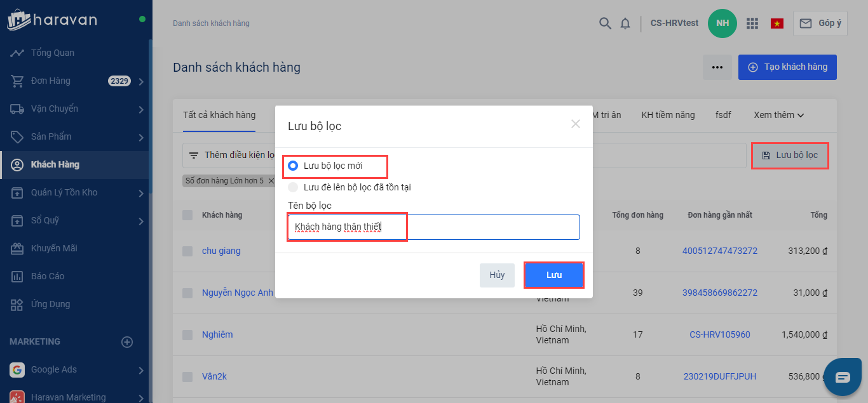Switch to the Tất cả khách hàng tab
This screenshot has height=403, width=868.
click(219, 115)
